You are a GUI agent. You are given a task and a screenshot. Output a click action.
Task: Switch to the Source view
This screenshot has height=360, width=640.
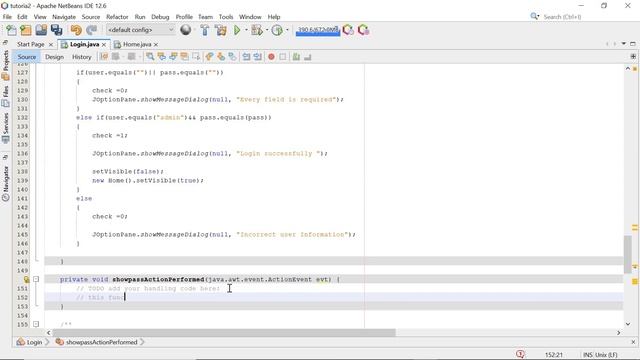27,57
